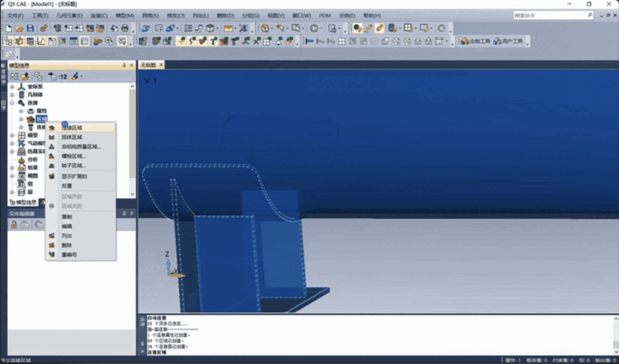This screenshot has width=619, height=364.
Task: Click the pin icon of 模型信息 panel
Action: coord(124,65)
